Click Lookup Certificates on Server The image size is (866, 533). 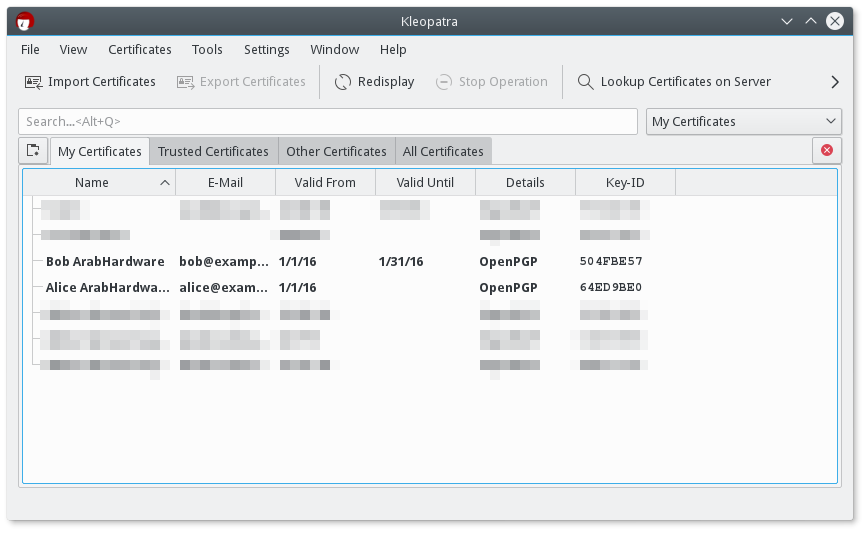pos(674,82)
